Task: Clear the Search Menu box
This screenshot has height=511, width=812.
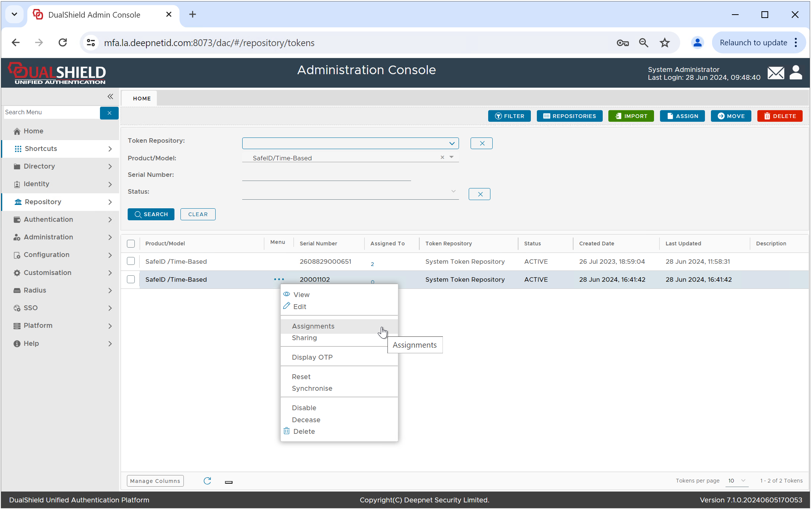Action: point(109,113)
